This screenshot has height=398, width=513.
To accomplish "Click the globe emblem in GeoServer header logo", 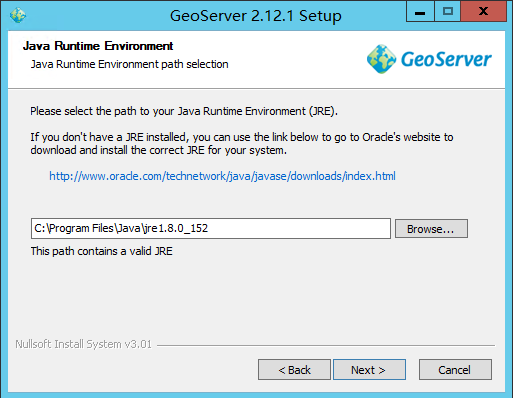I will coord(381,59).
